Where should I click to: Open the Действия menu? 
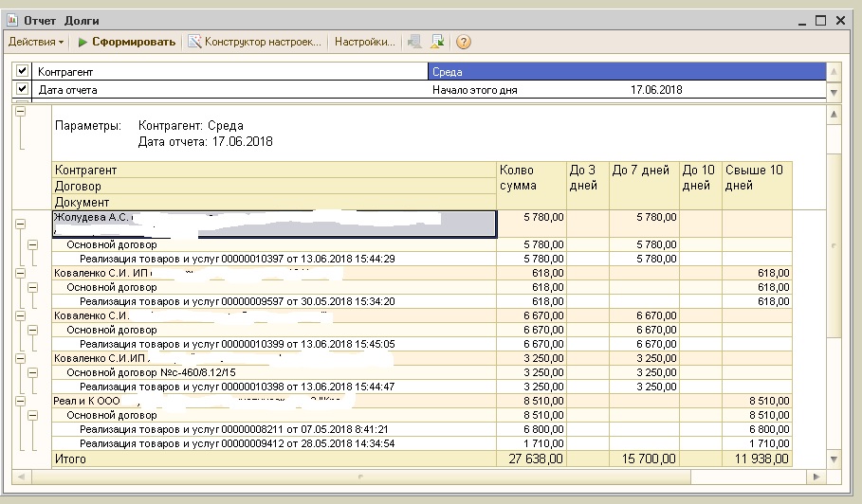coord(36,42)
